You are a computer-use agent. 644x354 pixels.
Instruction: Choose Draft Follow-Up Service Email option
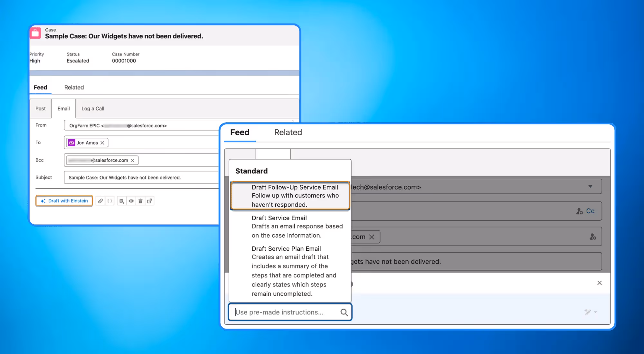(290, 196)
